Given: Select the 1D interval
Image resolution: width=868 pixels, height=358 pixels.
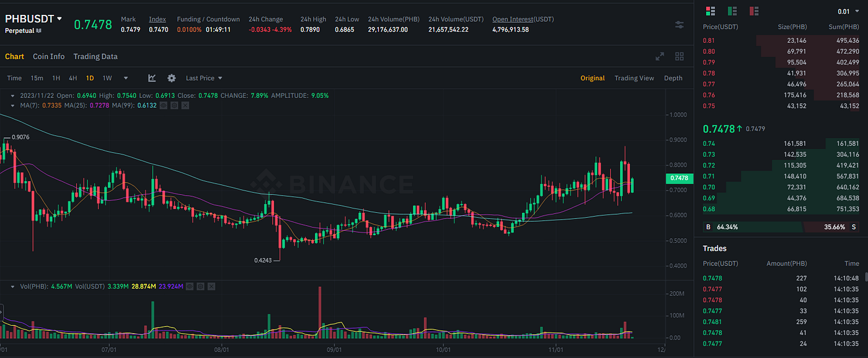Looking at the screenshot, I should [90, 78].
